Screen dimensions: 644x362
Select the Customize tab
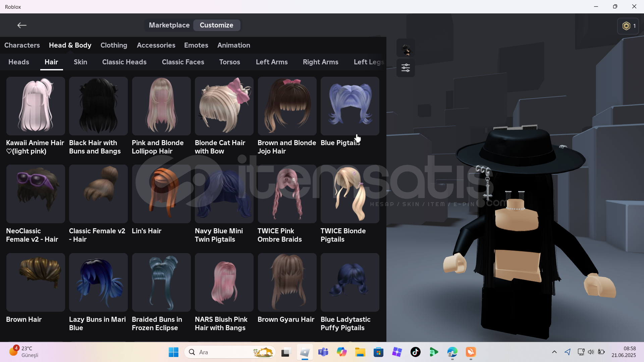pos(216,25)
